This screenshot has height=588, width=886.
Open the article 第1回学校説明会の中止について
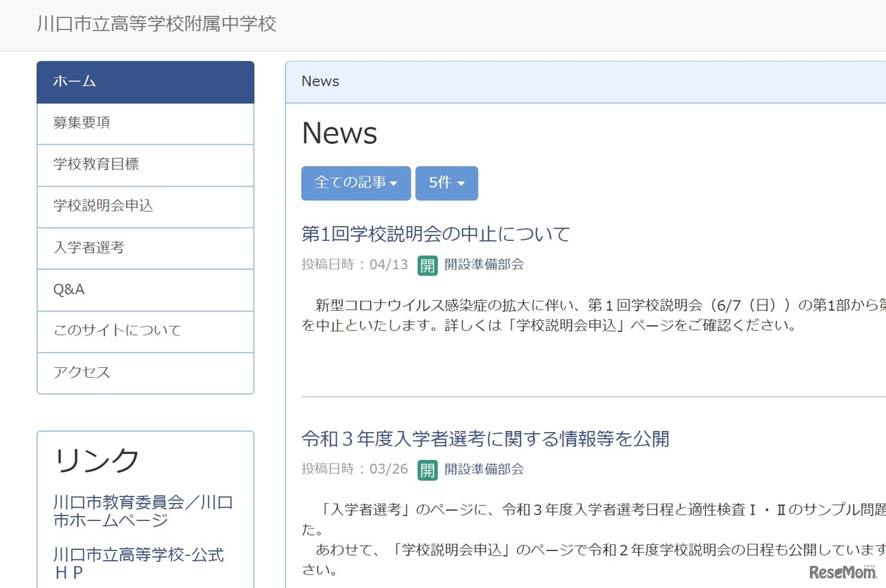[435, 234]
